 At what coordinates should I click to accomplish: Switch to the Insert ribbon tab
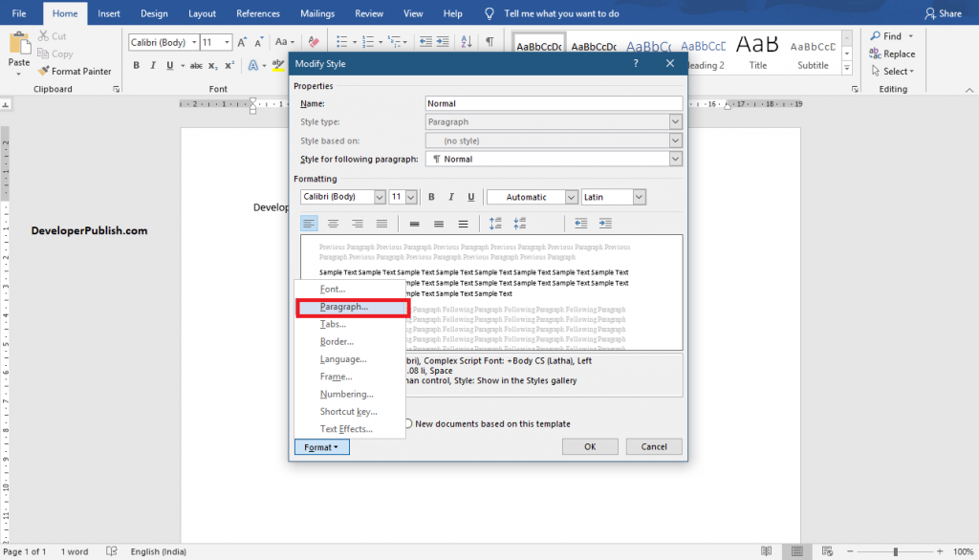pyautogui.click(x=108, y=13)
